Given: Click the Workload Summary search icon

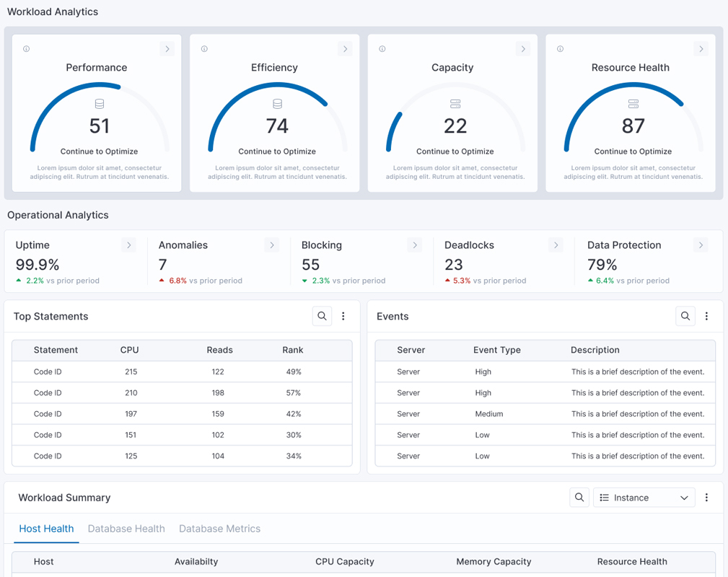Looking at the screenshot, I should pyautogui.click(x=579, y=498).
